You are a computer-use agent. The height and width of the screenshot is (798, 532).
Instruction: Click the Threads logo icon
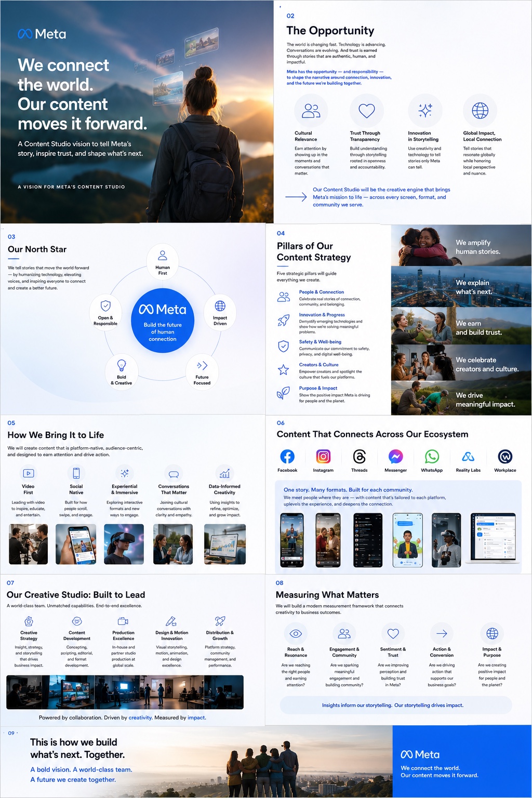[360, 457]
